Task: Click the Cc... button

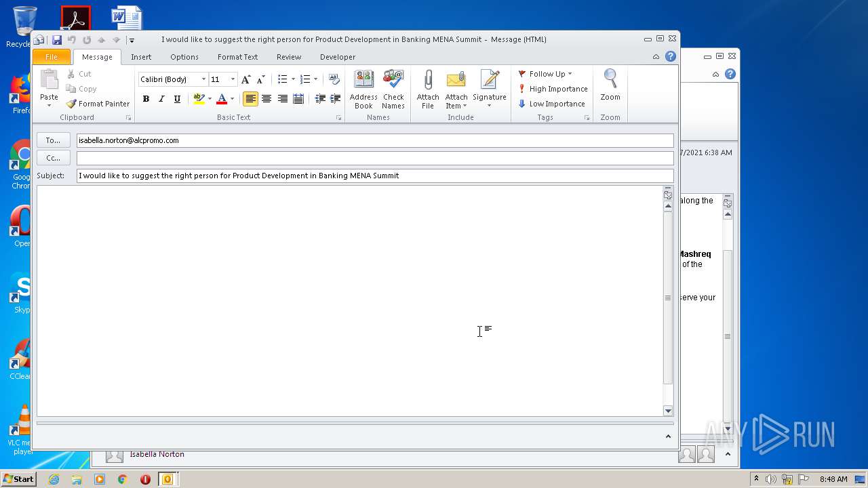Action: click(x=54, y=158)
